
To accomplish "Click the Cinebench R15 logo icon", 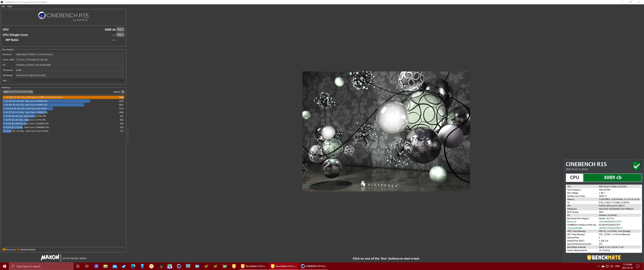I will click(42, 16).
